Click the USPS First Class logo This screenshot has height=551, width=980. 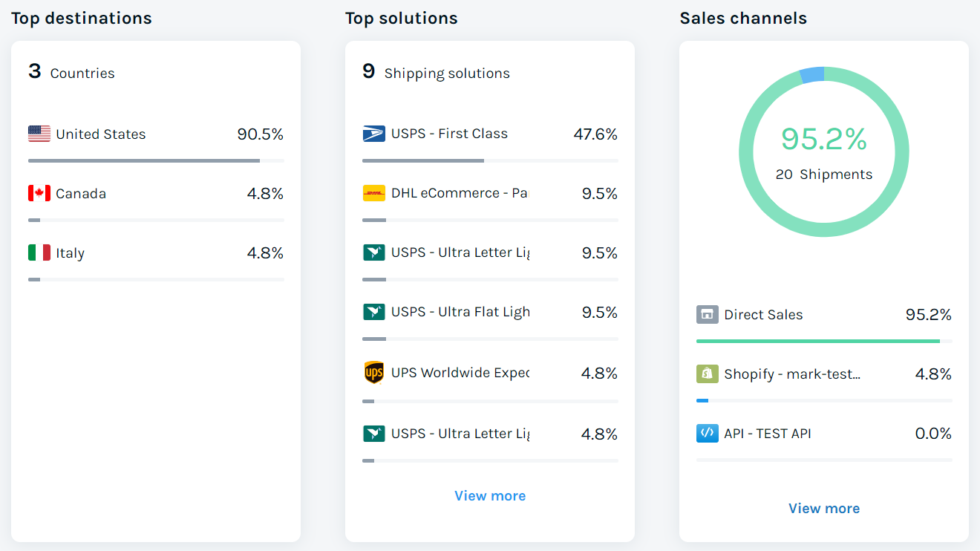point(373,134)
